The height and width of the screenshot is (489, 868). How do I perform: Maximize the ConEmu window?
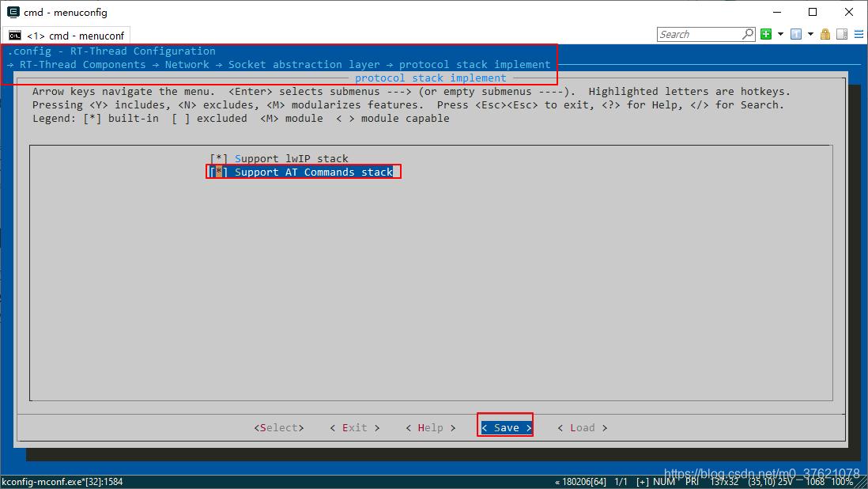click(813, 12)
